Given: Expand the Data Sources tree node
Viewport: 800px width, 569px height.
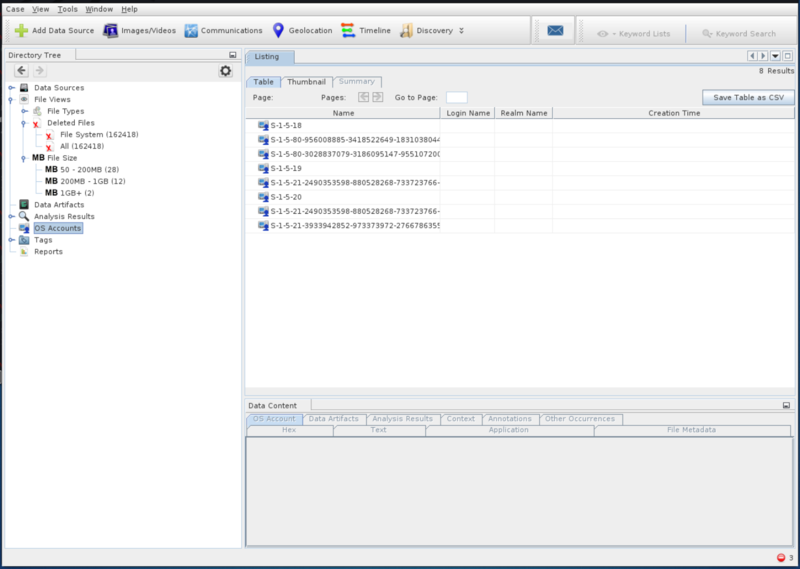Looking at the screenshot, I should pyautogui.click(x=11, y=88).
